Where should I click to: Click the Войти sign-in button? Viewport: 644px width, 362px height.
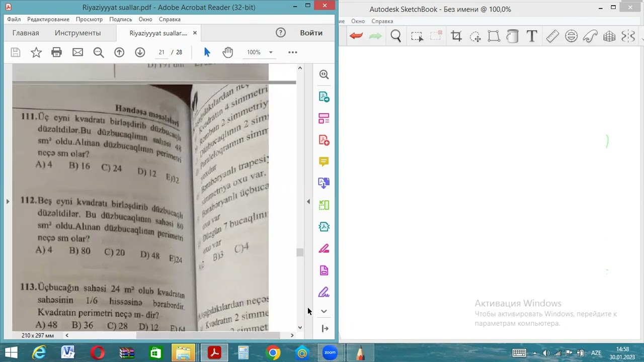coord(311,33)
